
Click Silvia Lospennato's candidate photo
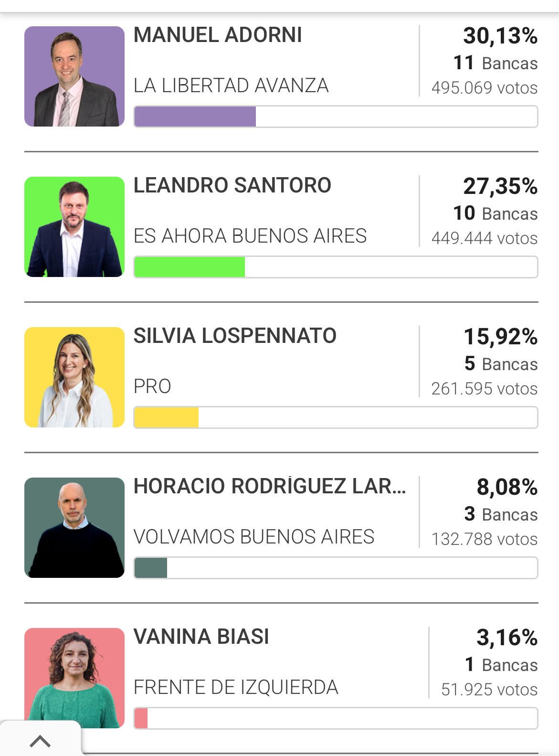(74, 377)
